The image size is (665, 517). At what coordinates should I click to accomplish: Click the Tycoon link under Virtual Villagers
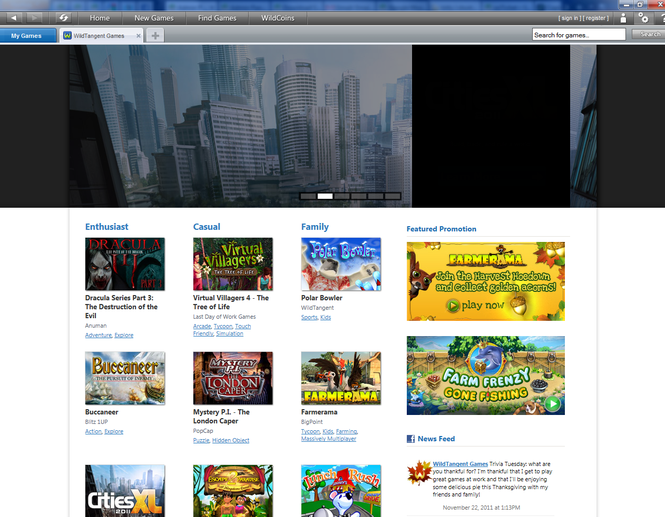223,326
